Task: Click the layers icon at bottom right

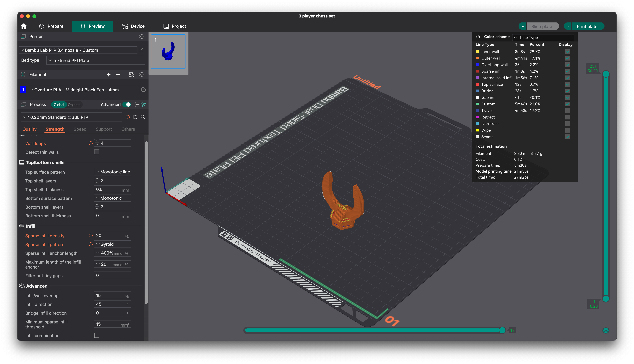Action: click(x=606, y=330)
